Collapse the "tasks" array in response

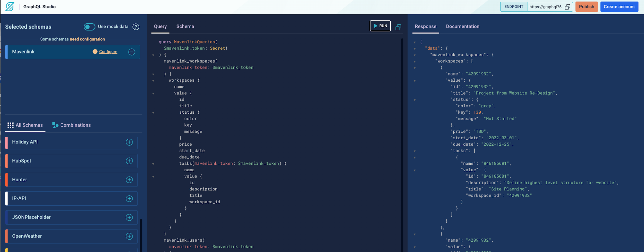tap(415, 151)
